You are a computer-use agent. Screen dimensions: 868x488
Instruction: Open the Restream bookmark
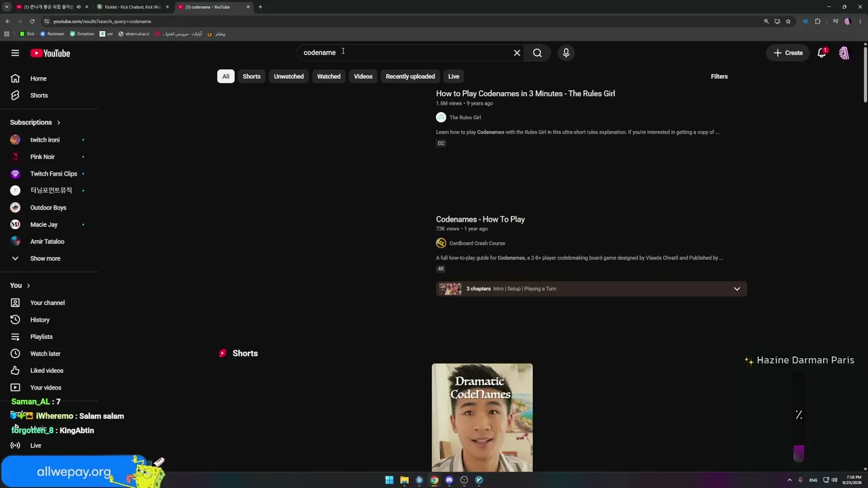point(52,34)
